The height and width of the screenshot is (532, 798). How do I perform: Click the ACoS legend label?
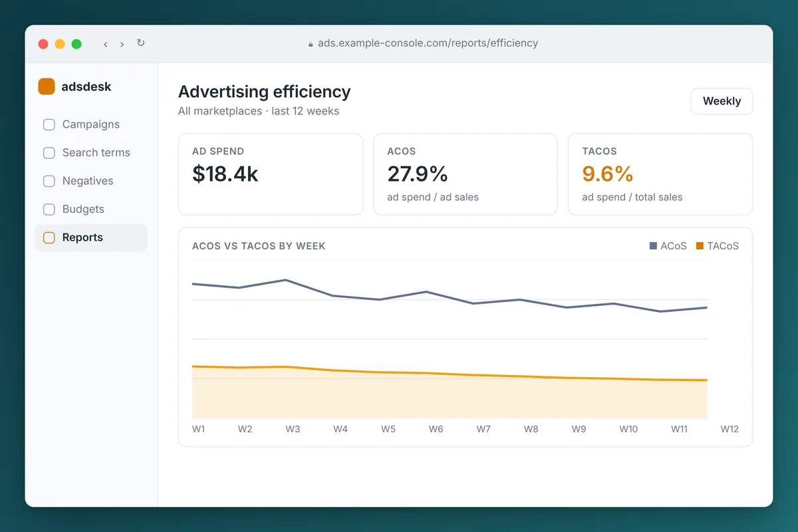(673, 246)
